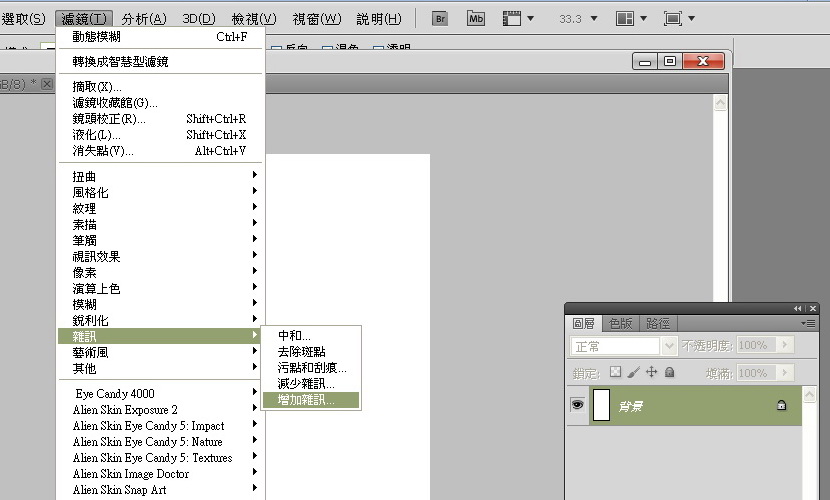Open 濾鏡收藏館(G)...
This screenshot has height=500, width=830.
(x=159, y=103)
